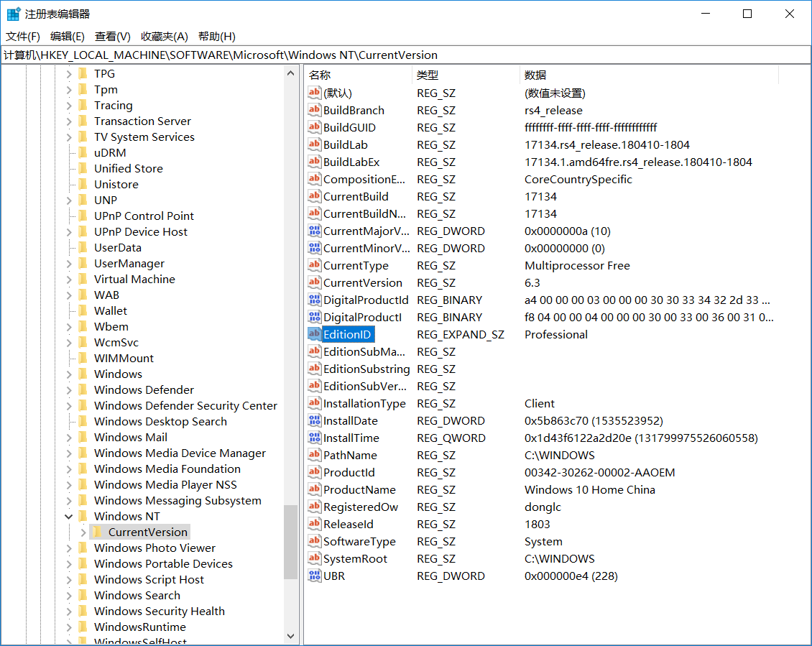The height and width of the screenshot is (646, 812).
Task: Click the string icon of SoftwareType
Action: click(314, 541)
